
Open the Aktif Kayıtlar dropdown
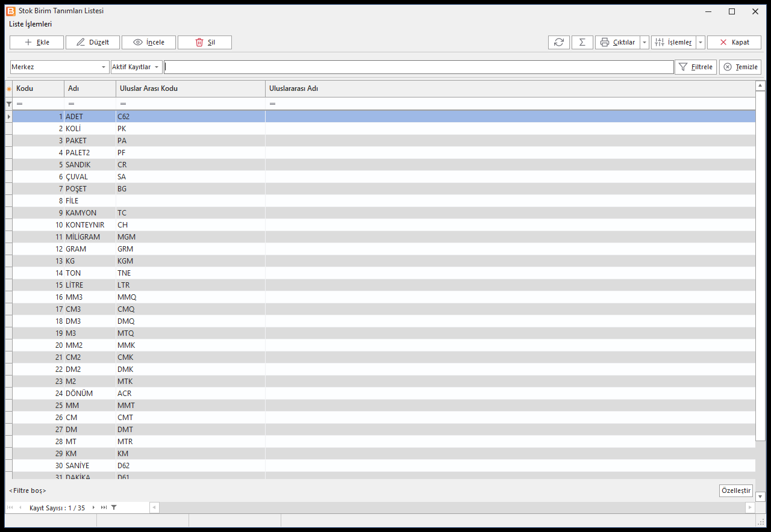pos(137,67)
